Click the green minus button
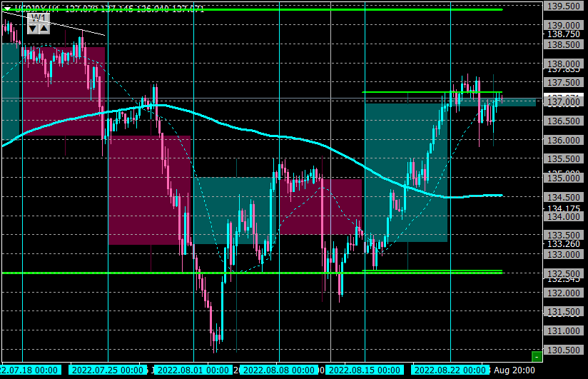Screen dimensions: 588x379 pyautogui.click(x=537, y=356)
